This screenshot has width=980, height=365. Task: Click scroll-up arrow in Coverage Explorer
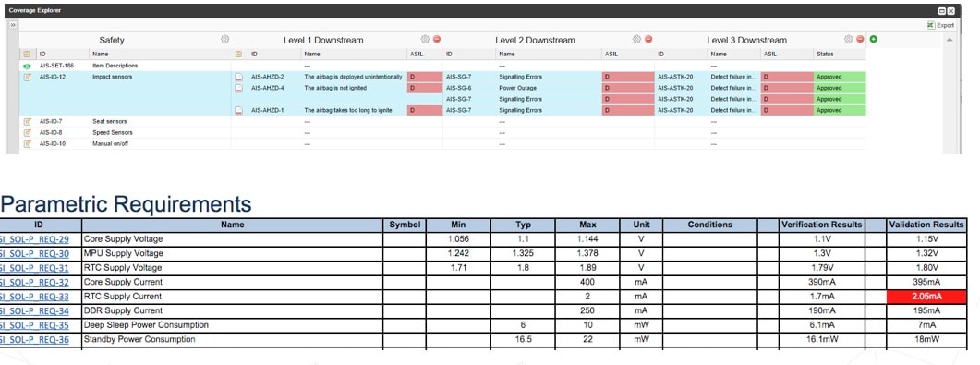click(x=950, y=40)
